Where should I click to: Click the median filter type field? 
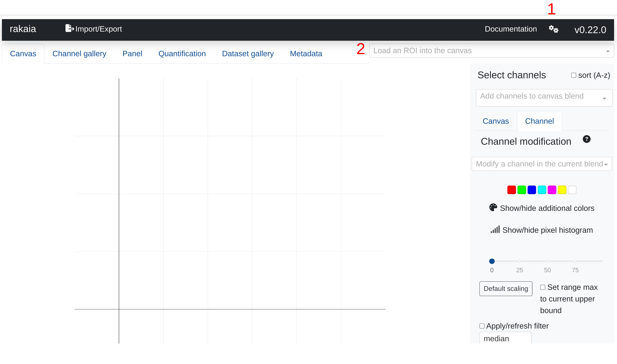click(505, 338)
